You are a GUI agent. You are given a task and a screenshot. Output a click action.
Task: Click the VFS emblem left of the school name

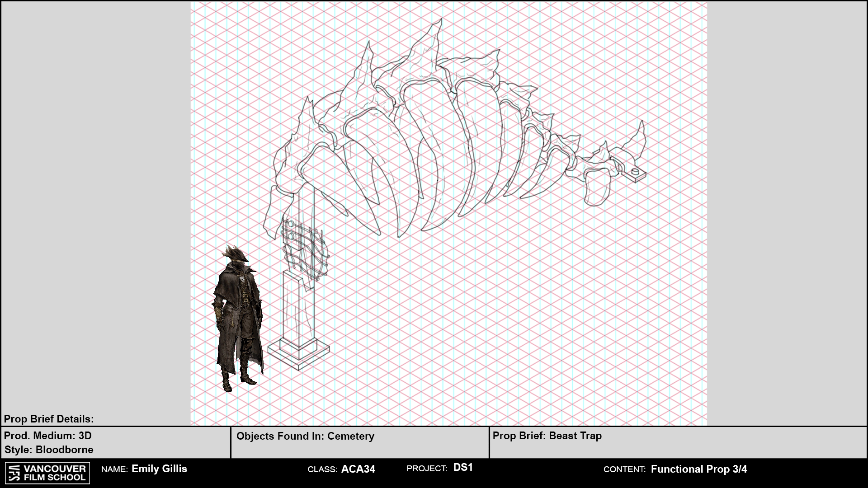(x=14, y=473)
